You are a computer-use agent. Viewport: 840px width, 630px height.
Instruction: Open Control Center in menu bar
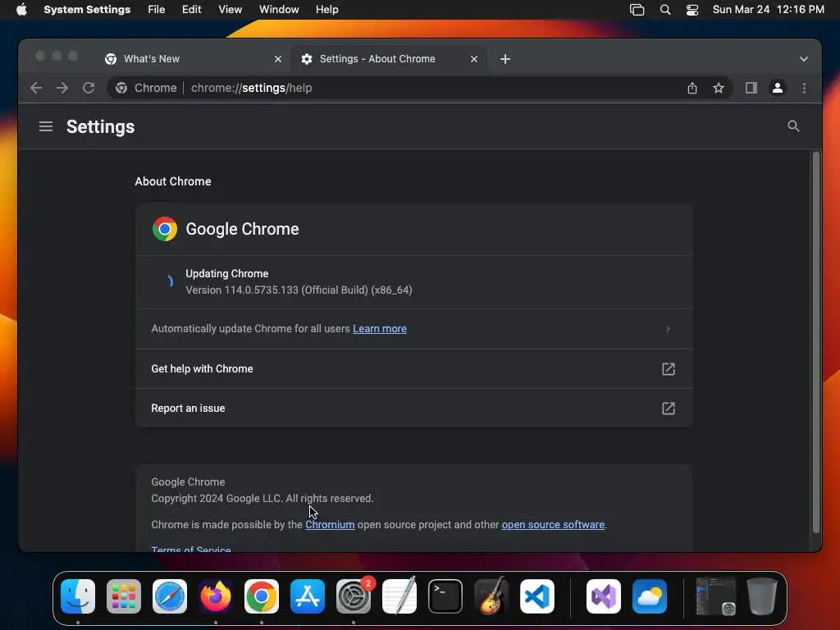pos(692,10)
